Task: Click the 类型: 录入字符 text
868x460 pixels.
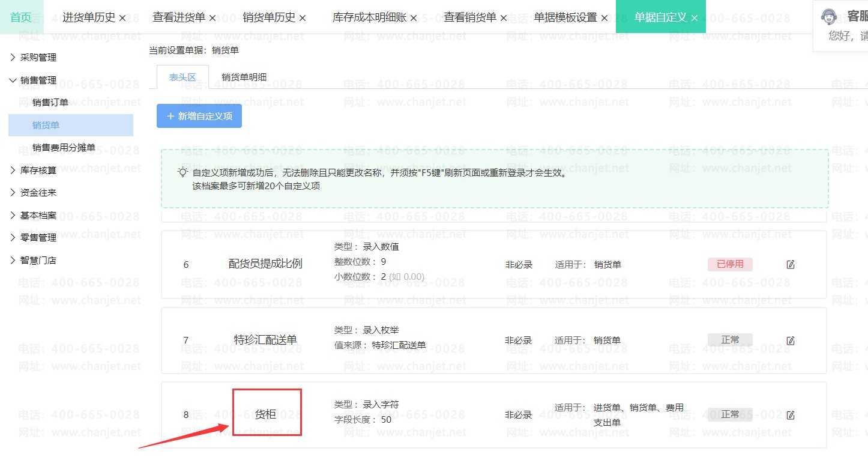Action: point(366,405)
